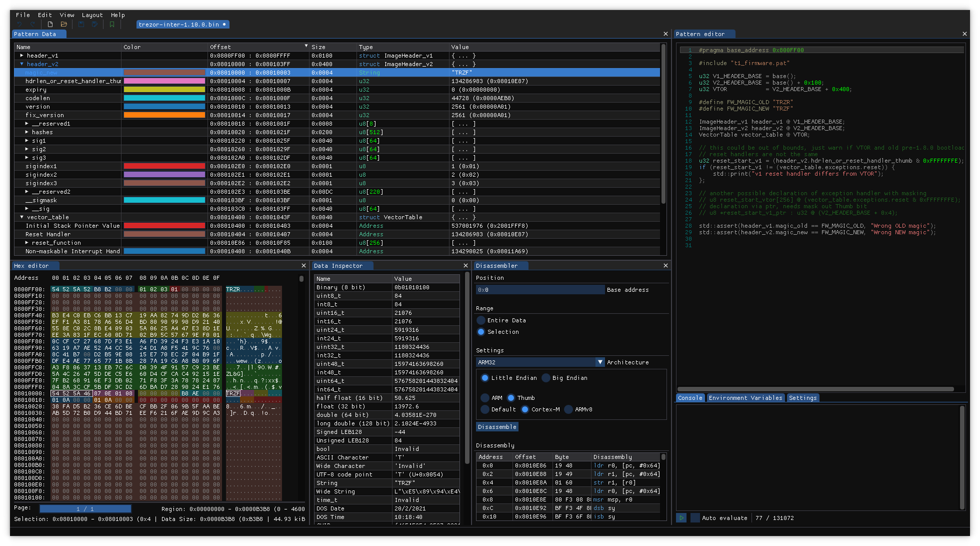The width and height of the screenshot is (980, 546).
Task: Click the fix_version orange color swatch
Action: pyautogui.click(x=164, y=115)
